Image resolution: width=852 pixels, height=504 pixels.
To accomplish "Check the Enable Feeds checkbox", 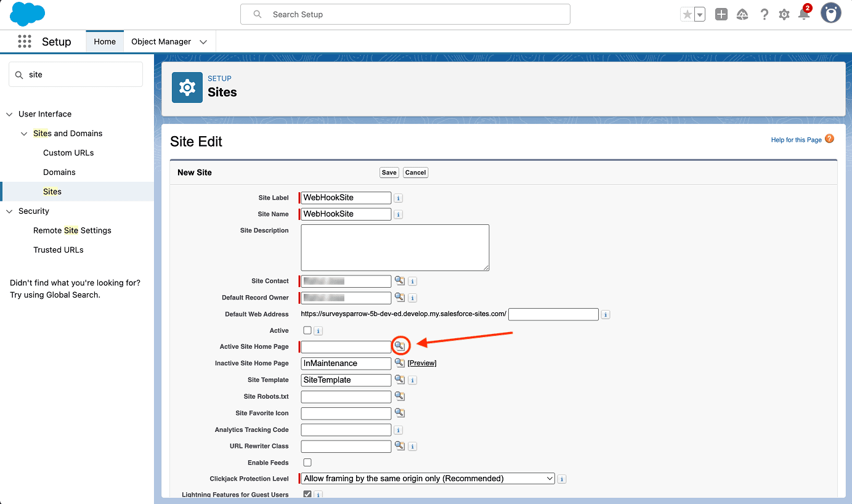I will click(307, 463).
